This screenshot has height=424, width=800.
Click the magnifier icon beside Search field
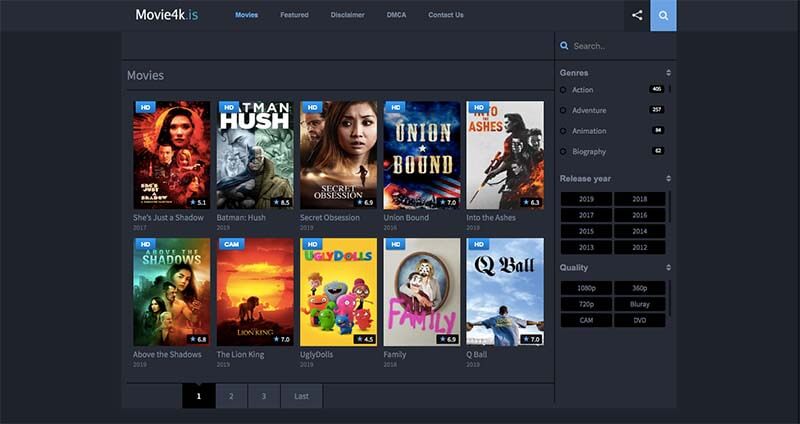[x=564, y=46]
